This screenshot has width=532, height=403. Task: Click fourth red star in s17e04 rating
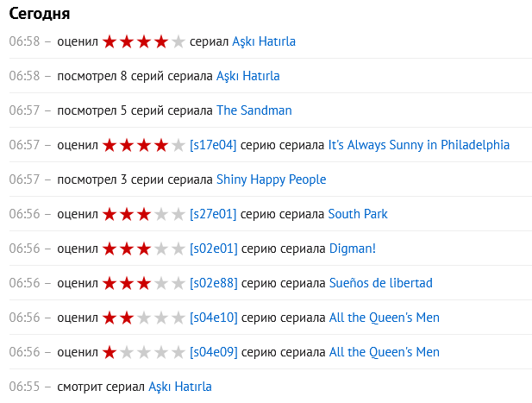coord(161,145)
